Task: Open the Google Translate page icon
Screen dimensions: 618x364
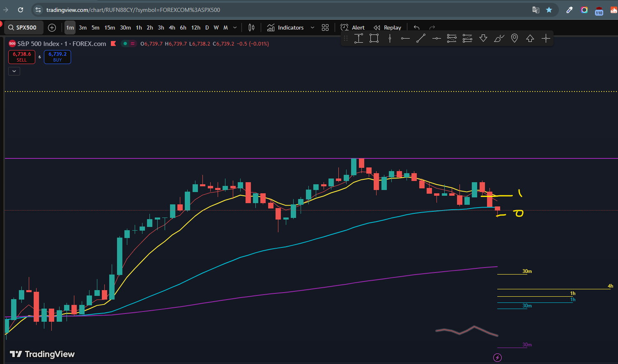Action: coord(536,10)
